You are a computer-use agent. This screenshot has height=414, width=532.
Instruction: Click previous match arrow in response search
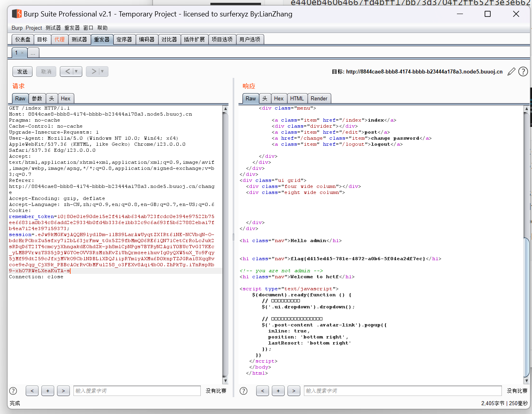pos(262,391)
